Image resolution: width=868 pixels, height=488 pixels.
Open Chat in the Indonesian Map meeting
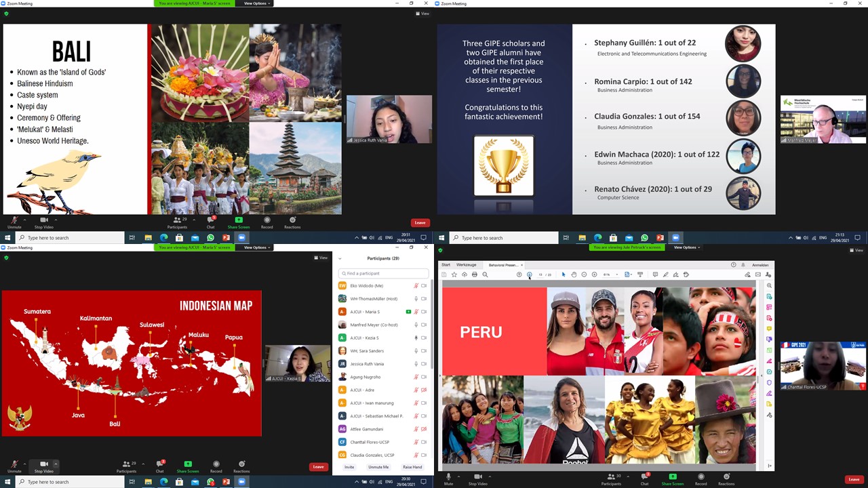[160, 466]
